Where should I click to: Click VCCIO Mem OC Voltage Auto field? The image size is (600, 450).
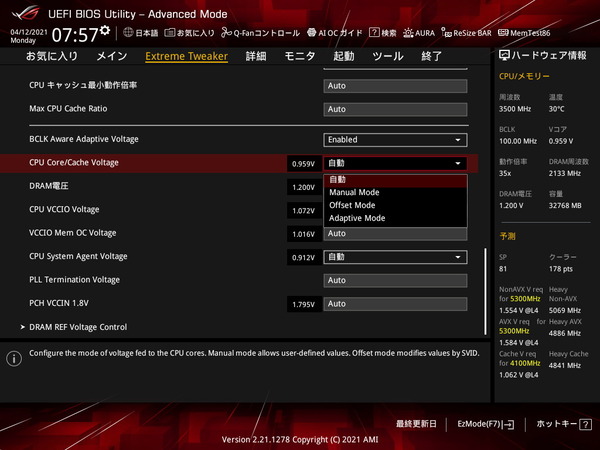[395, 234]
